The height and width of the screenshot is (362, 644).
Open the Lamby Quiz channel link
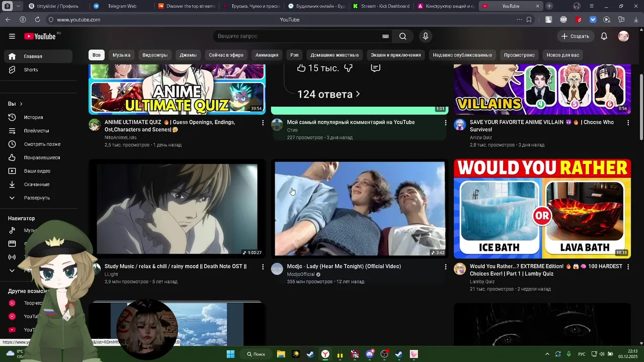tap(482, 282)
